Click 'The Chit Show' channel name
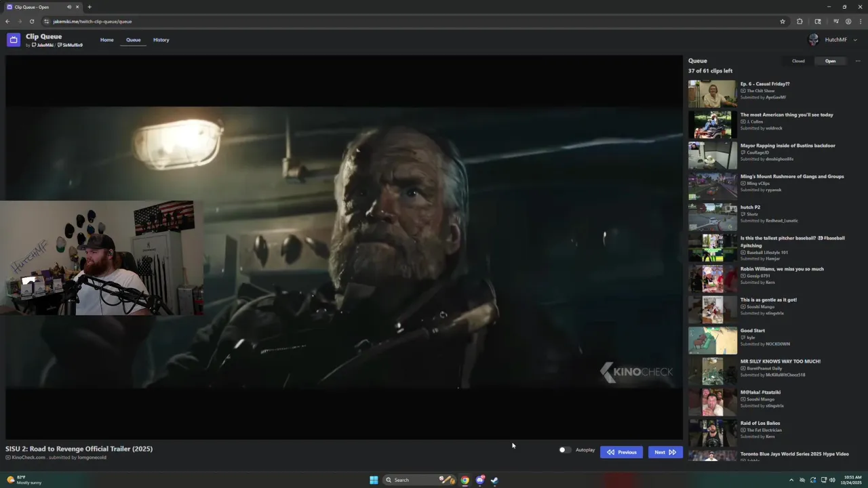This screenshot has height=488, width=868. tap(760, 91)
